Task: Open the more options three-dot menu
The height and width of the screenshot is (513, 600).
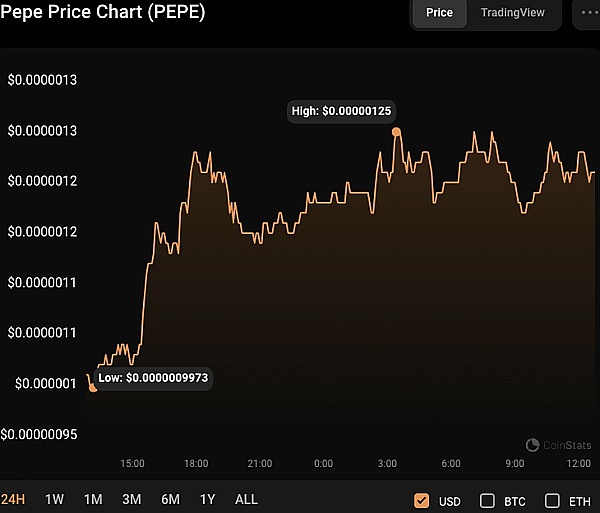Action: tap(587, 13)
